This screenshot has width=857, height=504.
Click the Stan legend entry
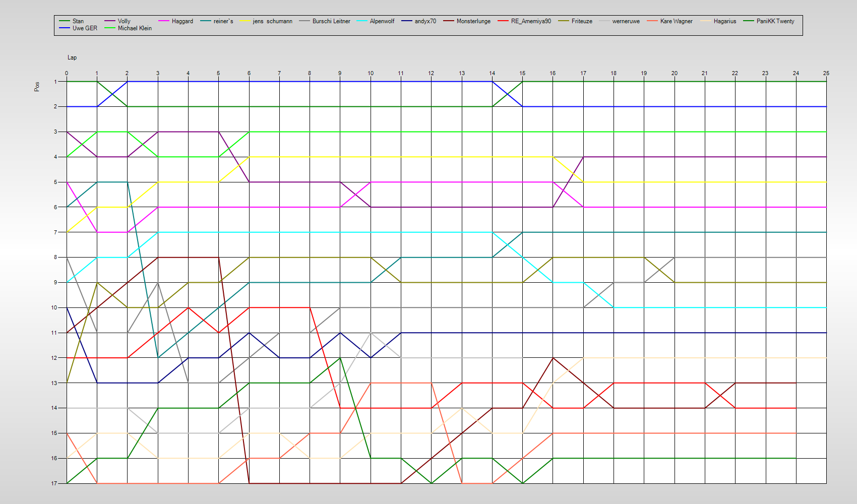pyautogui.click(x=78, y=21)
